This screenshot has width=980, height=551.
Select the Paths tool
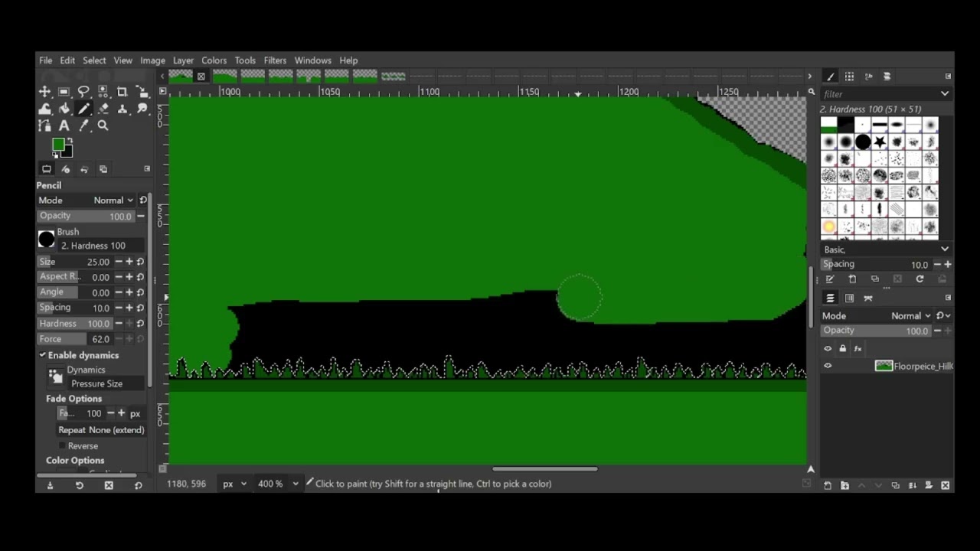(44, 126)
